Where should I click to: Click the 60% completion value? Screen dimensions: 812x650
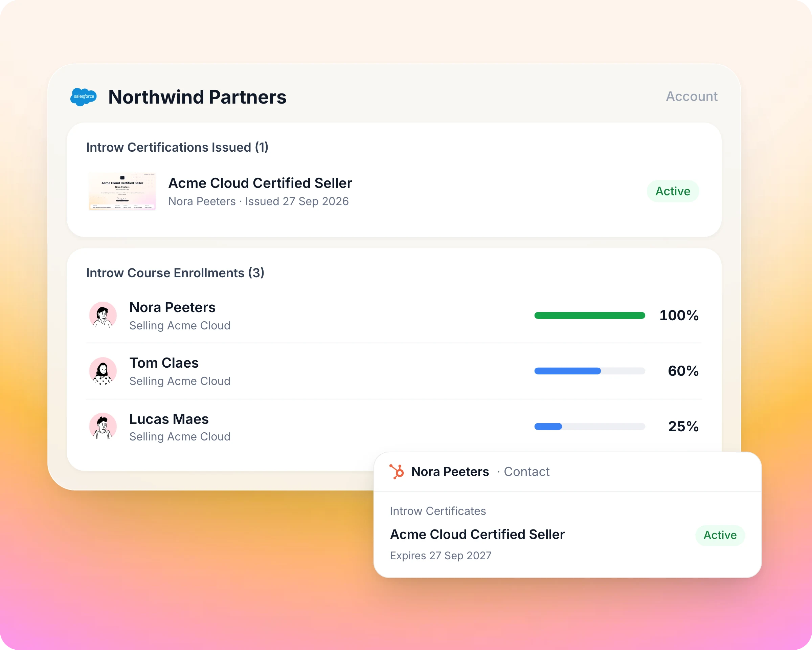683,371
